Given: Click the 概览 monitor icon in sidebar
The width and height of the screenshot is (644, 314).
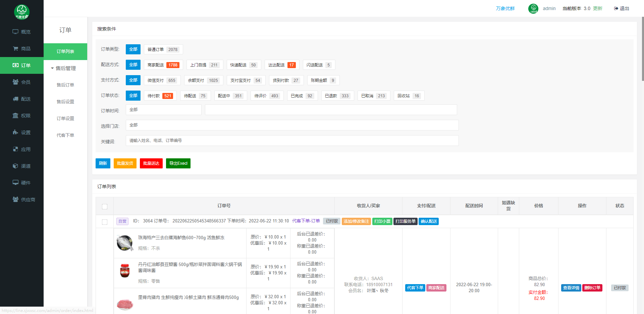Looking at the screenshot, I should [x=15, y=32].
